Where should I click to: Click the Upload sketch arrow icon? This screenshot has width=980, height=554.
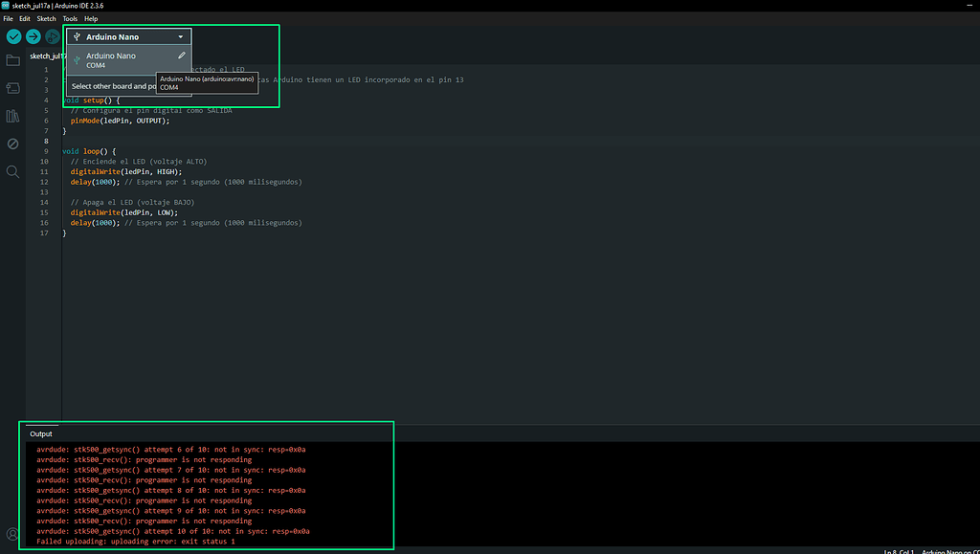(33, 36)
